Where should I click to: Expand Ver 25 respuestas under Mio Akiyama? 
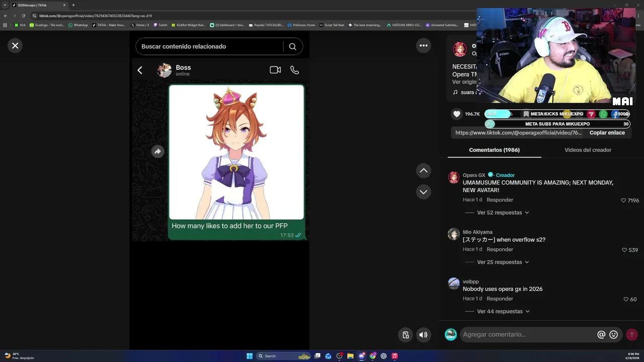503,262
